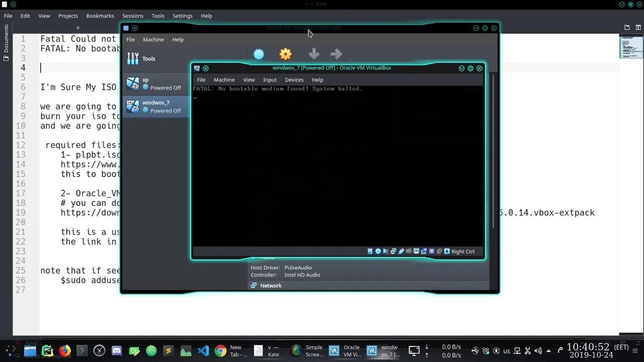
Task: Click the optical disk status icon
Action: tap(378, 251)
